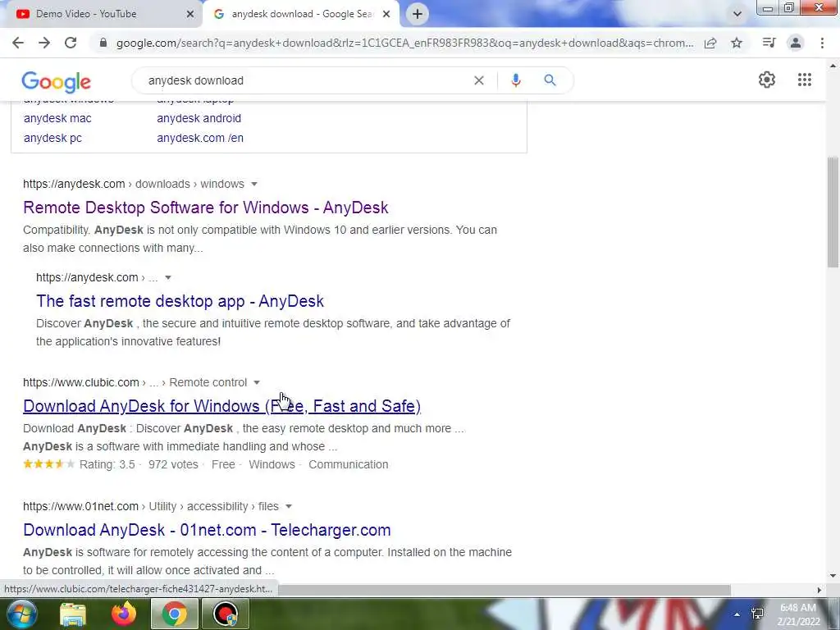Open Chrome's three-dot menu
840x630 pixels.
click(822, 43)
